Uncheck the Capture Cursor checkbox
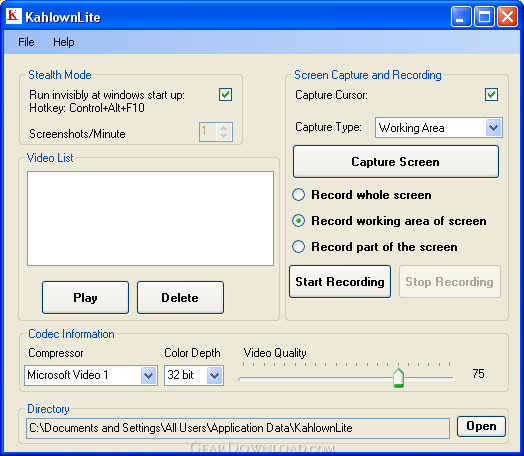Viewport: 524px width, 456px height. click(x=491, y=95)
